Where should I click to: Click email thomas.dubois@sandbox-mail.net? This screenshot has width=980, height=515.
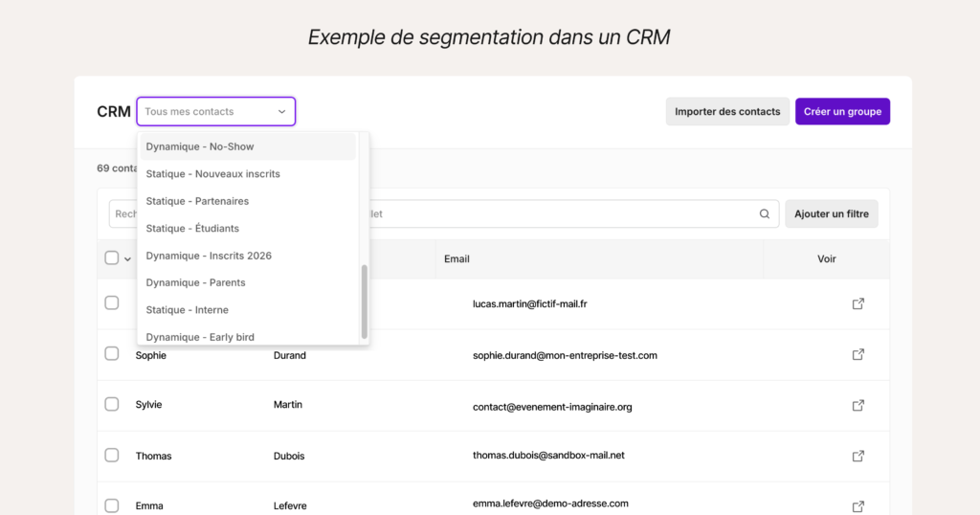[548, 455]
